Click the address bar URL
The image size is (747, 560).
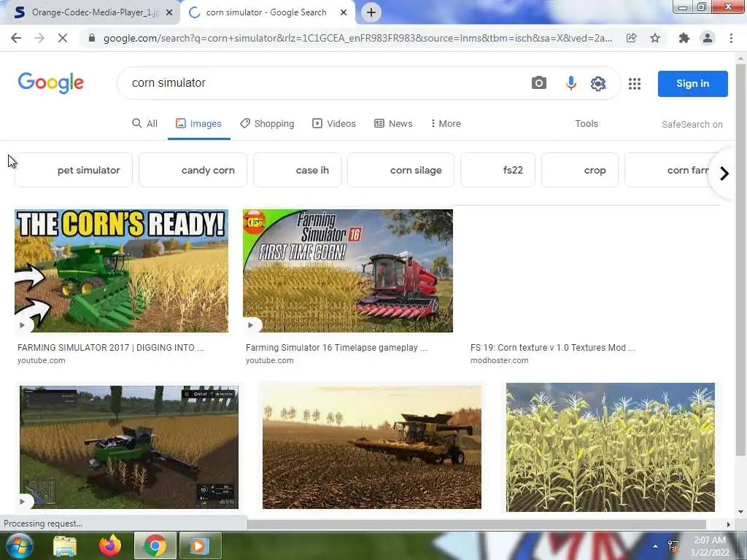pyautogui.click(x=357, y=38)
